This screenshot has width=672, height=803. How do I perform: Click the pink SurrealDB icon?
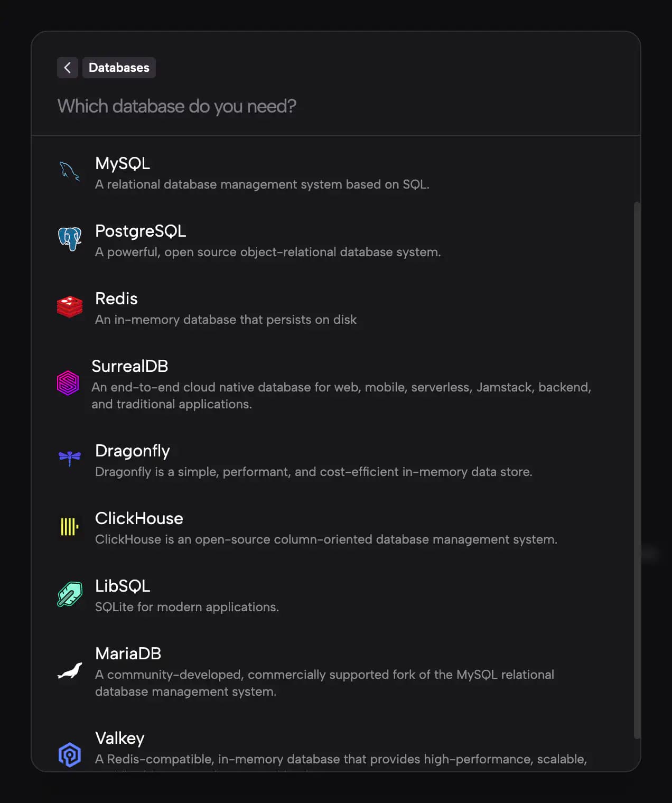click(68, 383)
